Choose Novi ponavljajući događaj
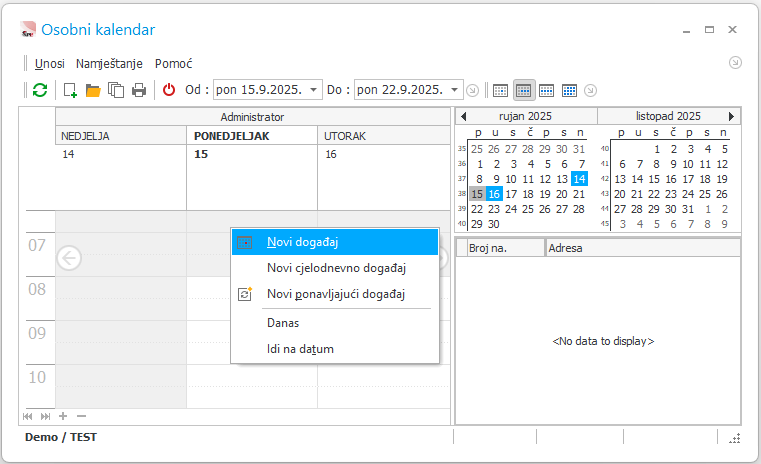Screen dimensions: 761x464 (335, 294)
